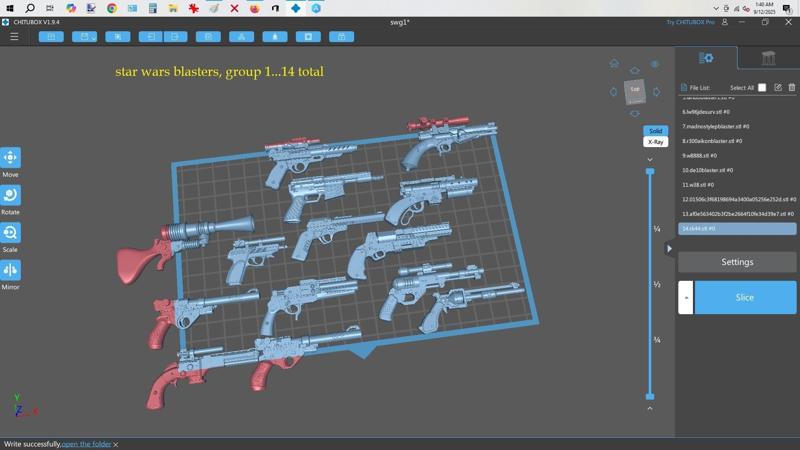
Task: Select the Rotate tool
Action: pyautogui.click(x=10, y=195)
